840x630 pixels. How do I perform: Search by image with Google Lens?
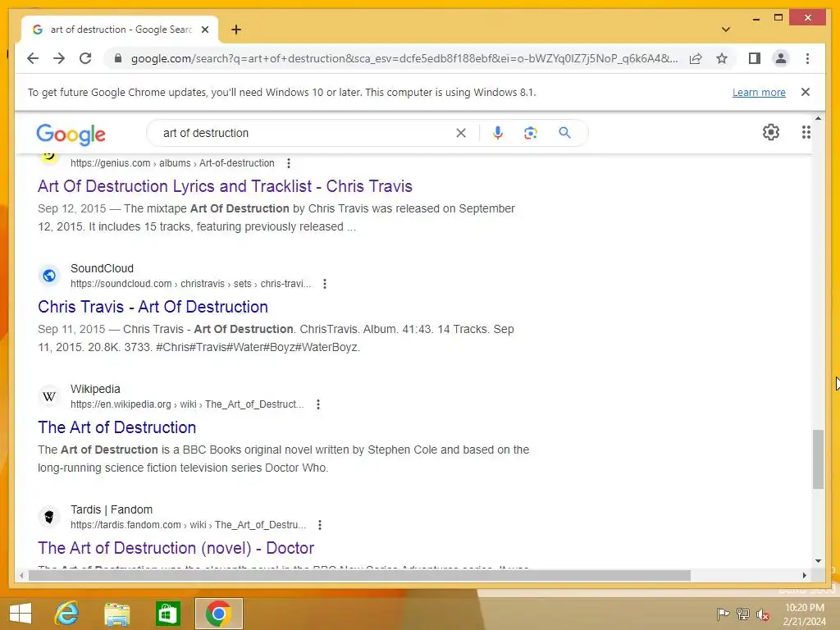(x=531, y=133)
